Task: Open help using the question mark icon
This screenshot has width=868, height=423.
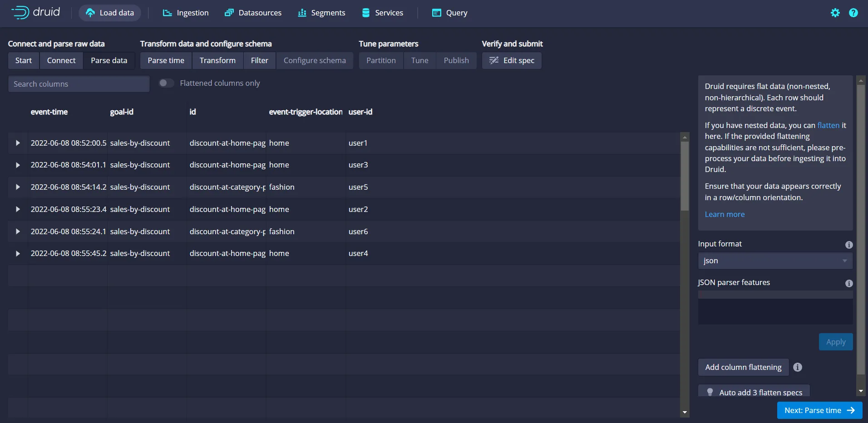Action: pos(854,13)
